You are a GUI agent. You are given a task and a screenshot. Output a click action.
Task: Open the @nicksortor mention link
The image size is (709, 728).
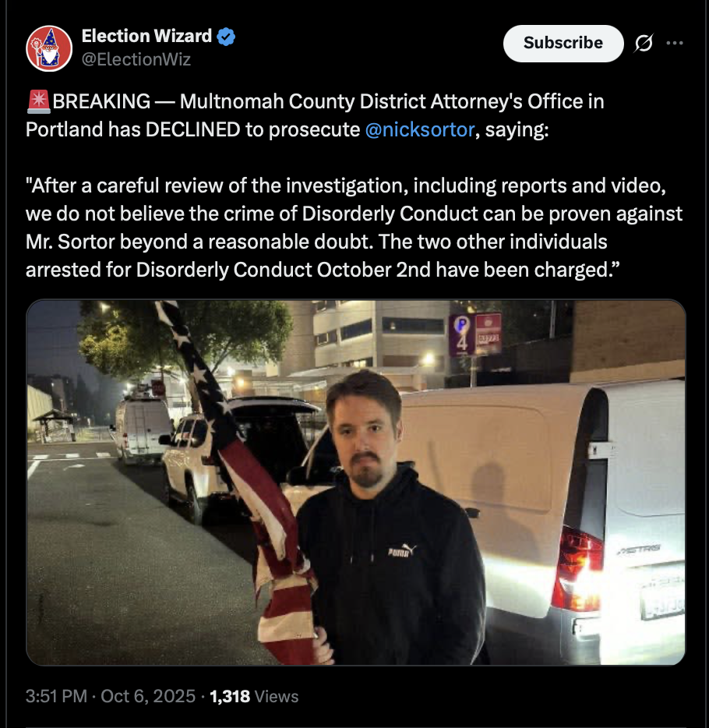click(x=419, y=129)
